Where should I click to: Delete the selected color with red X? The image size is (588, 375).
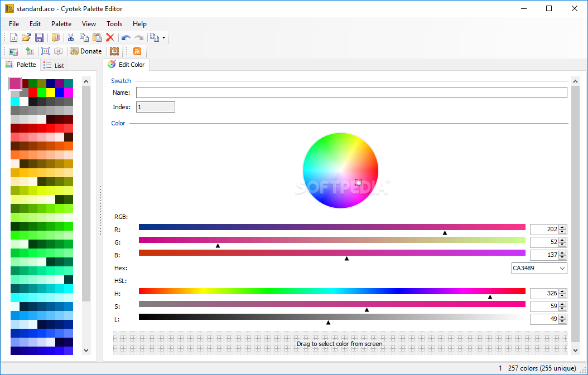[110, 37]
